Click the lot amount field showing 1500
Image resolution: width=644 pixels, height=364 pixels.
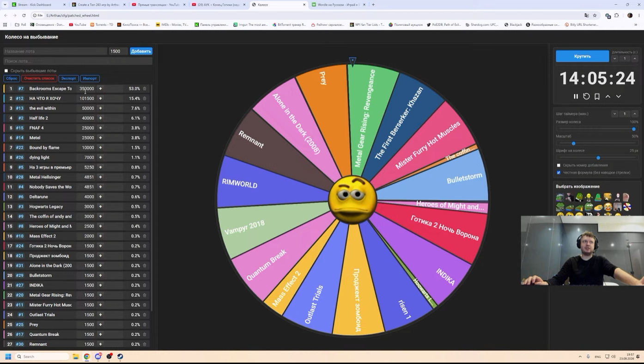(118, 51)
